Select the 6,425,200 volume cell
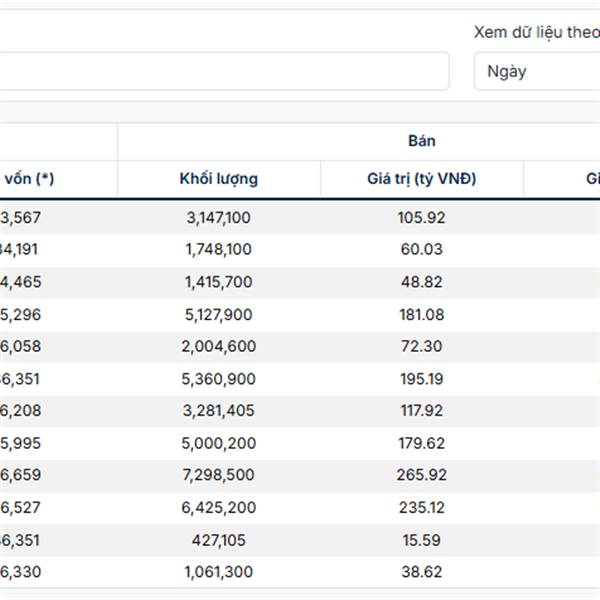 219,508
